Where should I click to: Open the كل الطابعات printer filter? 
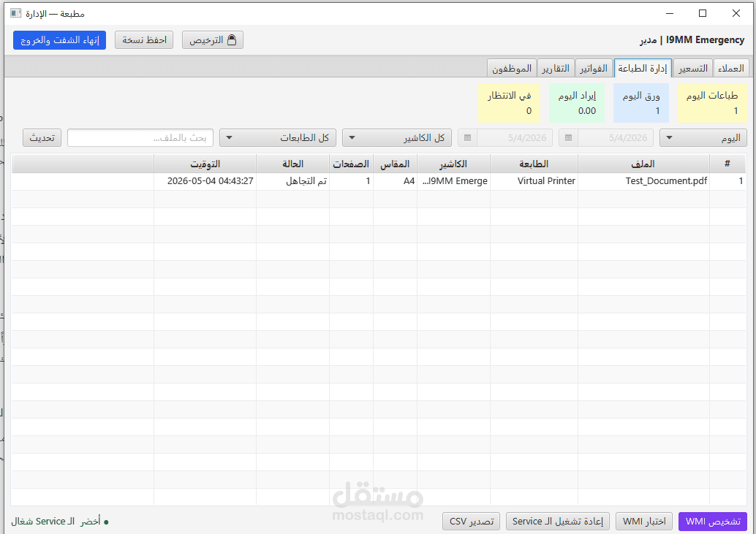click(x=278, y=138)
